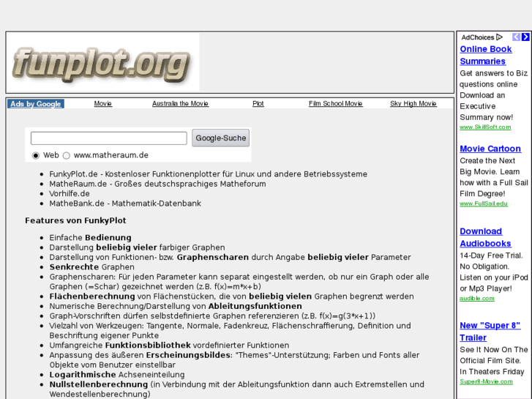
Task: Click the Flächenberechnung bold text
Action: 92,297
